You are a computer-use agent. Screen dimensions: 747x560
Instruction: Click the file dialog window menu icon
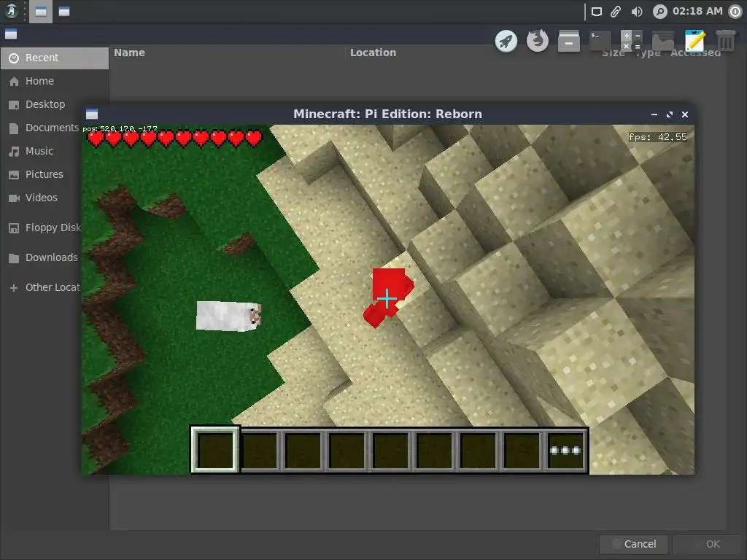coord(11,34)
